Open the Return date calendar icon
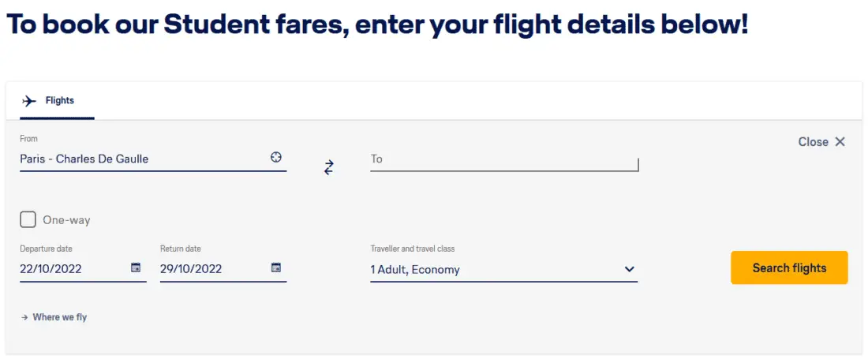The width and height of the screenshot is (868, 359). pos(275,267)
